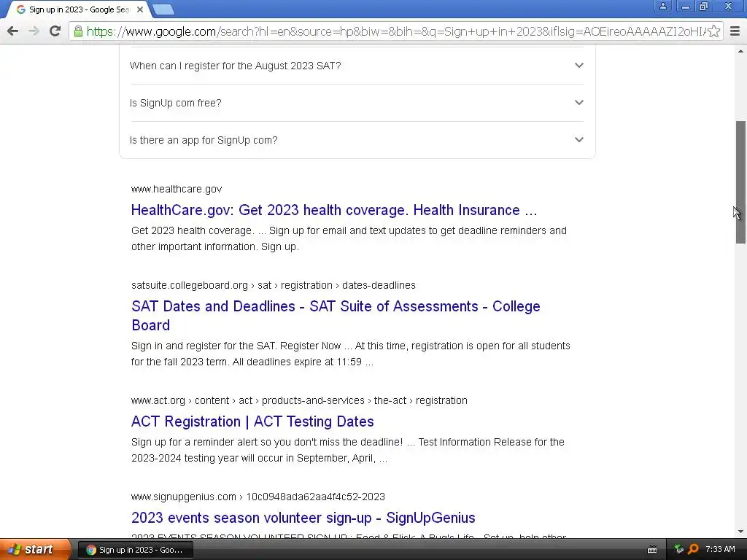Expand 'Is there an app for SignUp com?'
This screenshot has width=747, height=560.
[357, 140]
